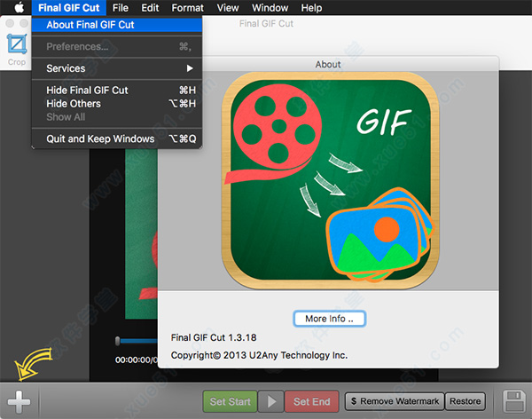Open the Edit menu
The height and width of the screenshot is (419, 532).
pyautogui.click(x=150, y=7)
